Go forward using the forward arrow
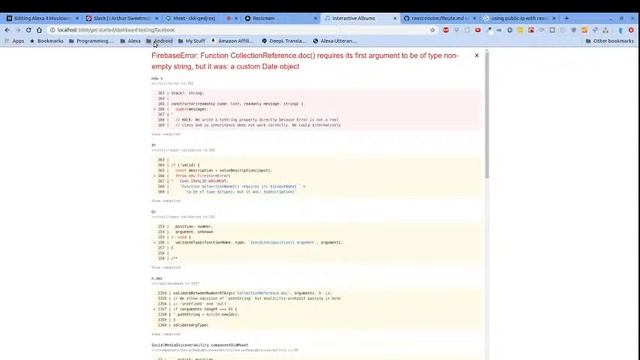The image size is (640, 360). tap(18, 30)
